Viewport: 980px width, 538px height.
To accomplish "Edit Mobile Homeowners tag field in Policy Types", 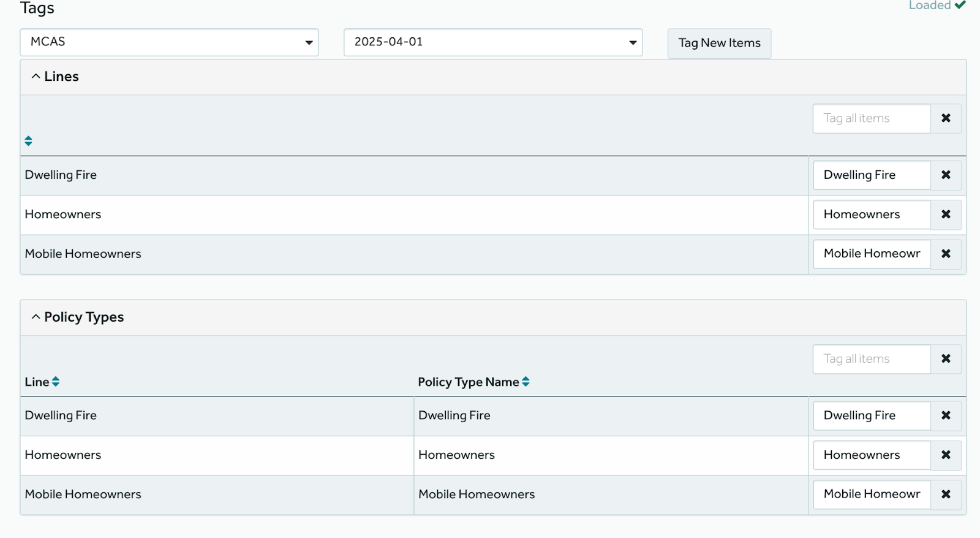I will (x=871, y=494).
